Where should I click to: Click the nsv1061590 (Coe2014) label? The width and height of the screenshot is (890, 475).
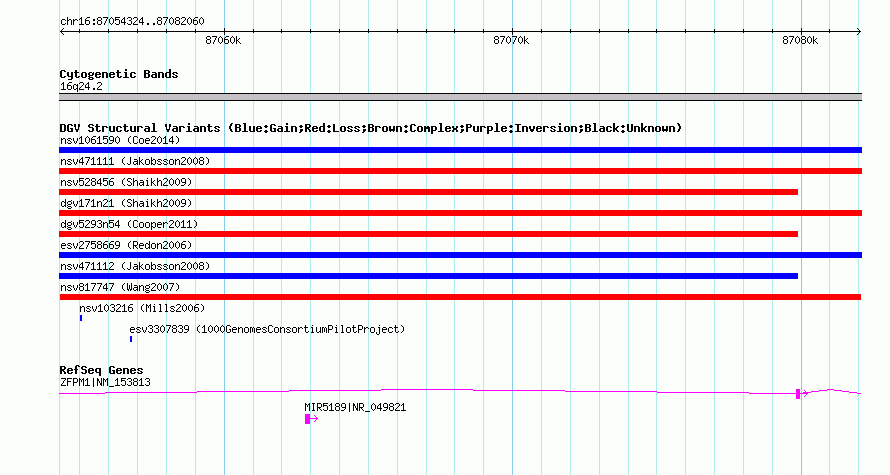point(120,140)
